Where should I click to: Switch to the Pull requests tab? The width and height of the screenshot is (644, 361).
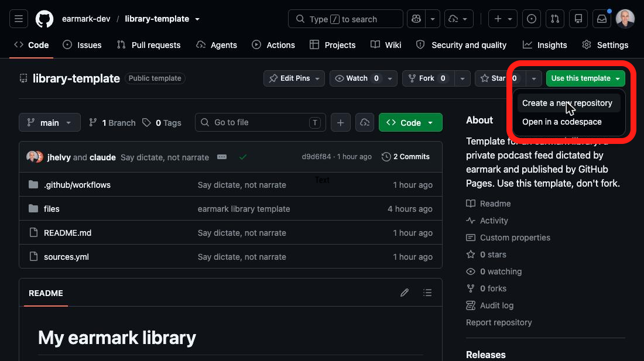[x=149, y=45]
